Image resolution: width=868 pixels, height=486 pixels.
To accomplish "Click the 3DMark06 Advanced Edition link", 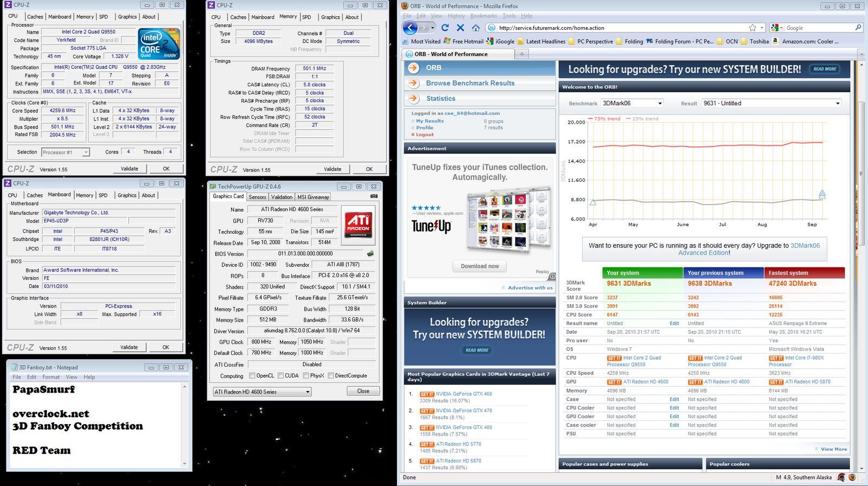I will (749, 249).
